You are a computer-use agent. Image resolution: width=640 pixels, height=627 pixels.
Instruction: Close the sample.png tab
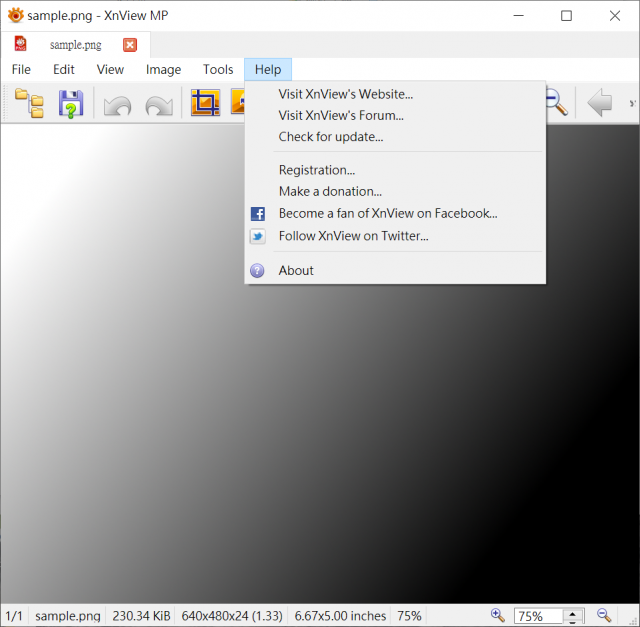[130, 44]
